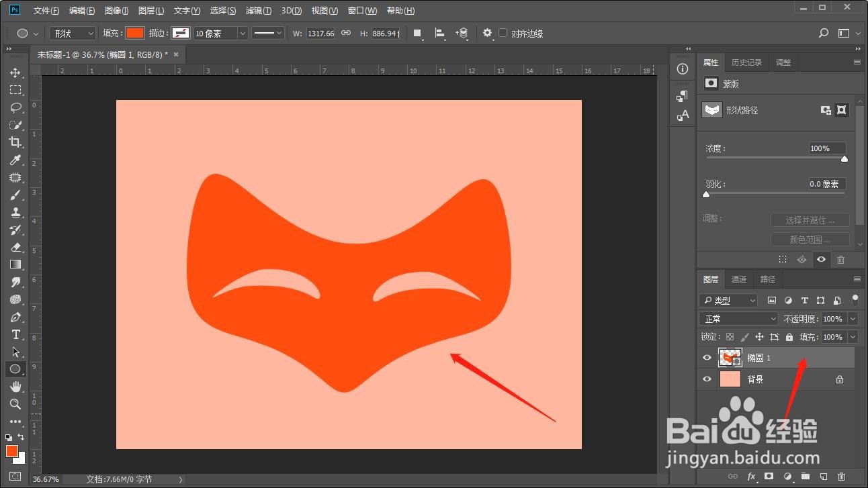Select the Crop tool

click(x=15, y=142)
